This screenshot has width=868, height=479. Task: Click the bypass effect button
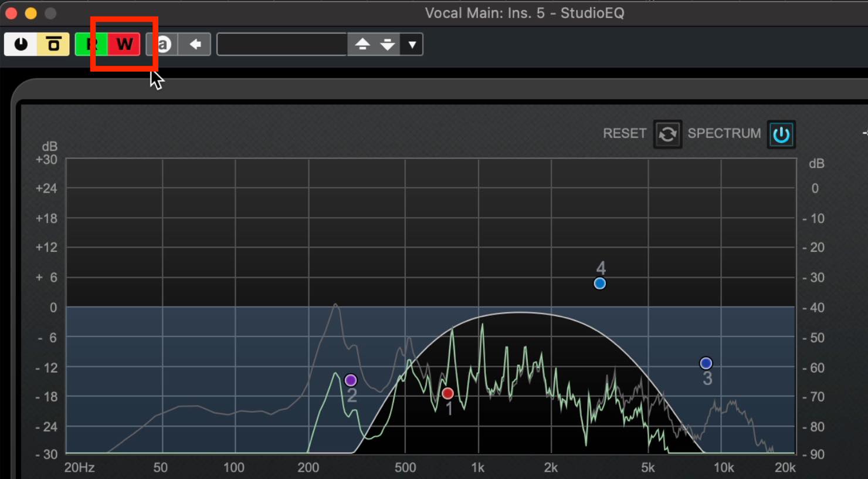pyautogui.click(x=53, y=44)
